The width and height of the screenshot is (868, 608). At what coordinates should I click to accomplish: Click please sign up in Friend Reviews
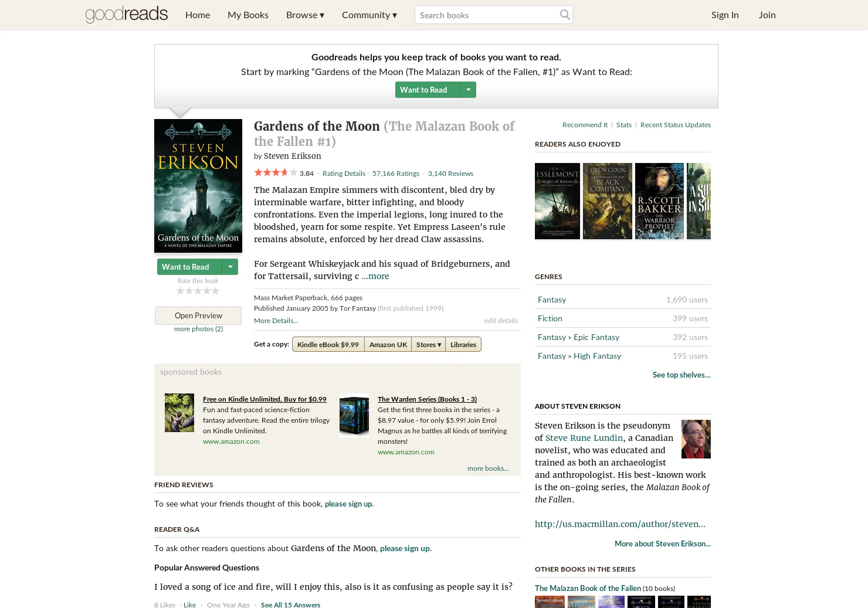pyautogui.click(x=348, y=504)
